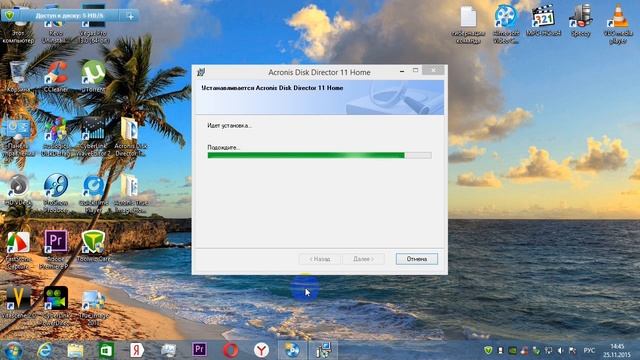Viewport: 640px width, 360px height.
Task: Click the disabled Назад button in installer
Action: pyautogui.click(x=320, y=259)
